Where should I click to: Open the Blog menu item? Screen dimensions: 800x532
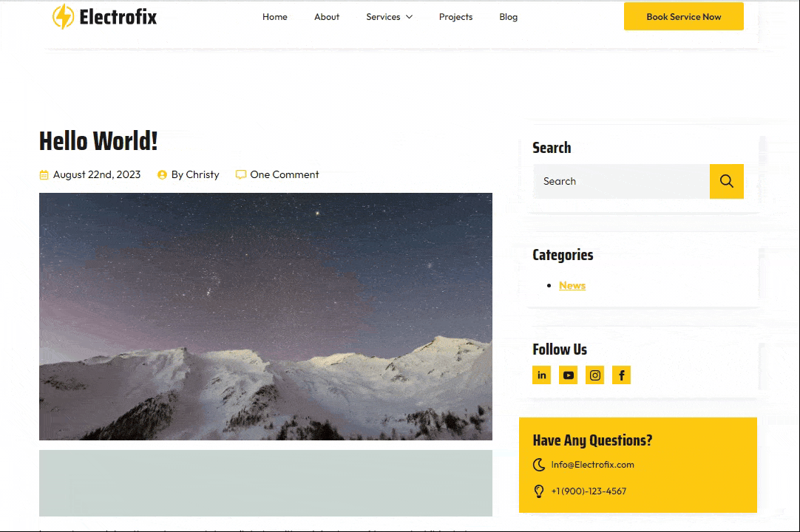(x=508, y=17)
